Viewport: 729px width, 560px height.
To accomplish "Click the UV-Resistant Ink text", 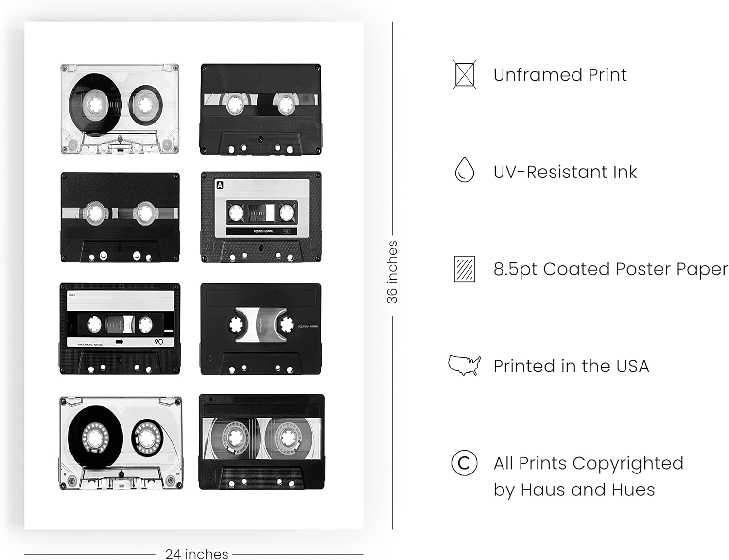I will click(x=565, y=172).
